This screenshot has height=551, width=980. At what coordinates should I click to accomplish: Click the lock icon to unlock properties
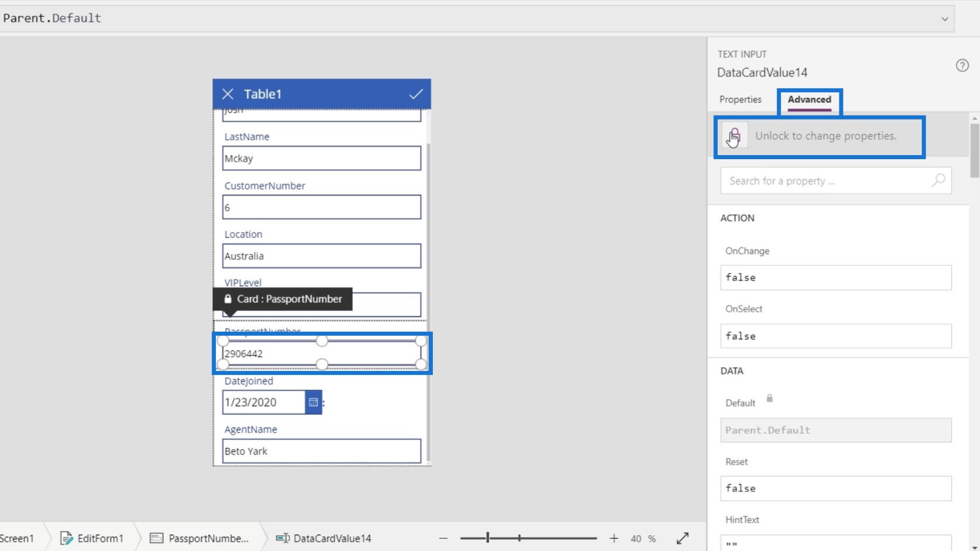pos(734,136)
